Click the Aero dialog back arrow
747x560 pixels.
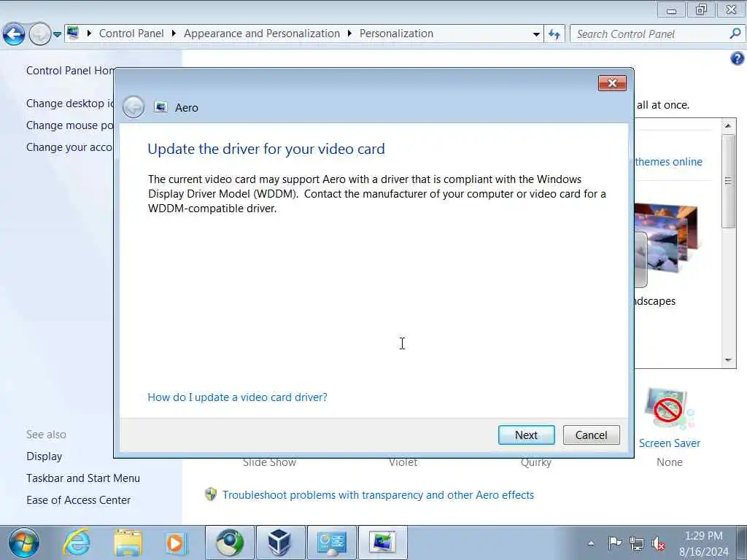(x=133, y=107)
